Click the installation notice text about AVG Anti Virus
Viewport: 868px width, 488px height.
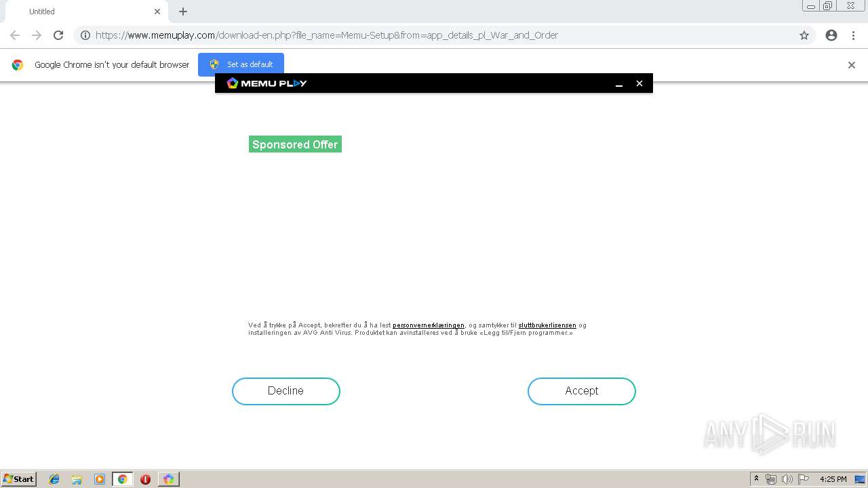(x=417, y=329)
